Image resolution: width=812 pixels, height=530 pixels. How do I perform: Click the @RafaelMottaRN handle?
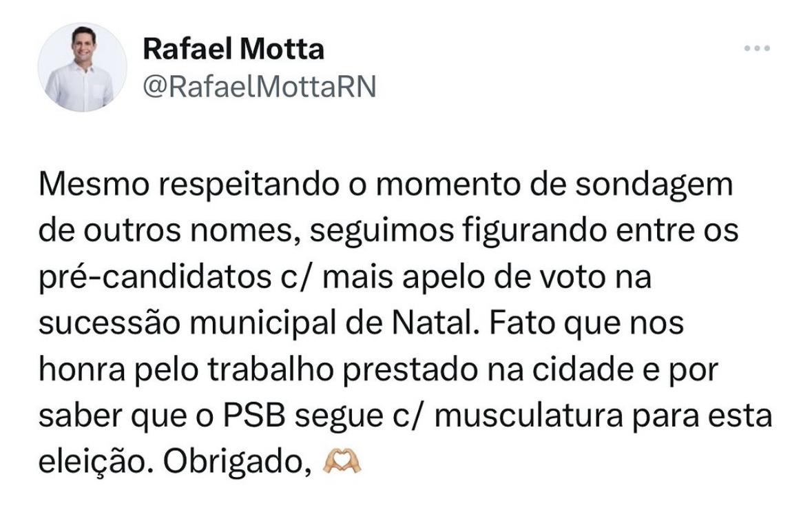[258, 87]
